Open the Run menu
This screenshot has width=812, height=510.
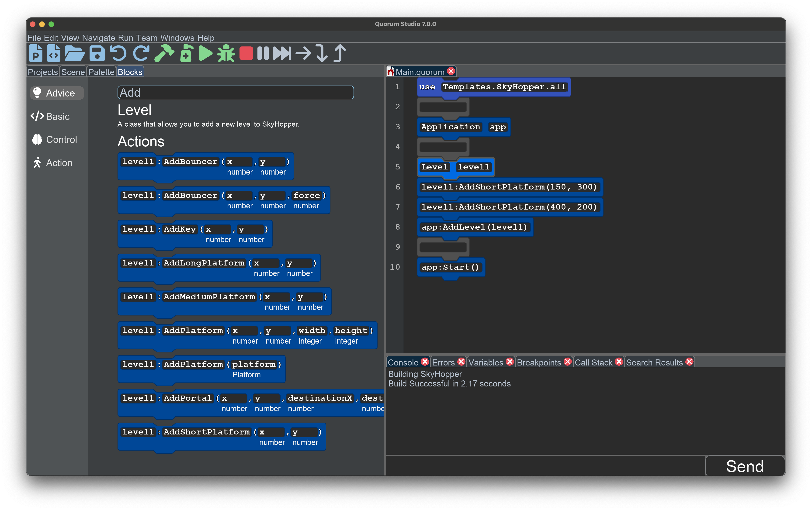tap(125, 38)
